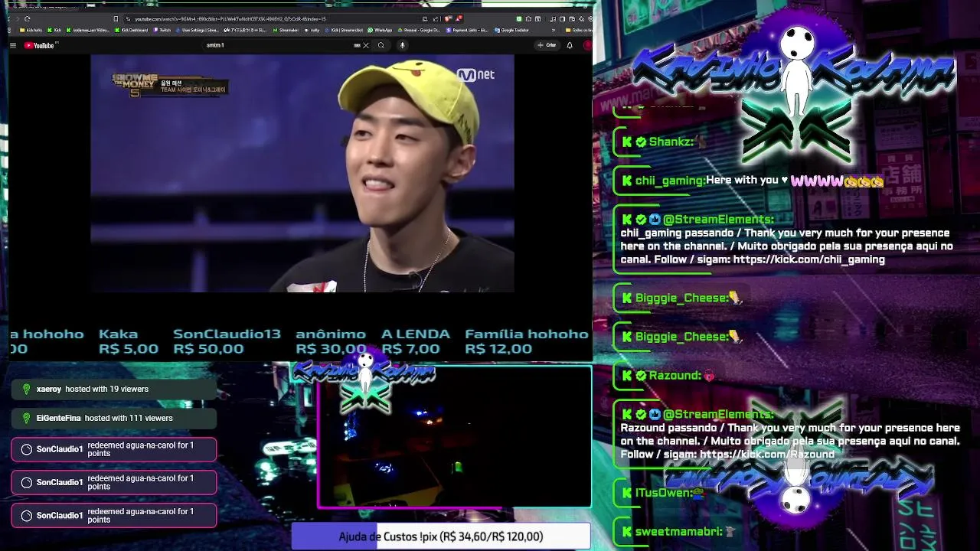Click the 'xaeroy hosted with 19 viewers' alert
Viewport: 980px width, 551px height.
pos(114,389)
